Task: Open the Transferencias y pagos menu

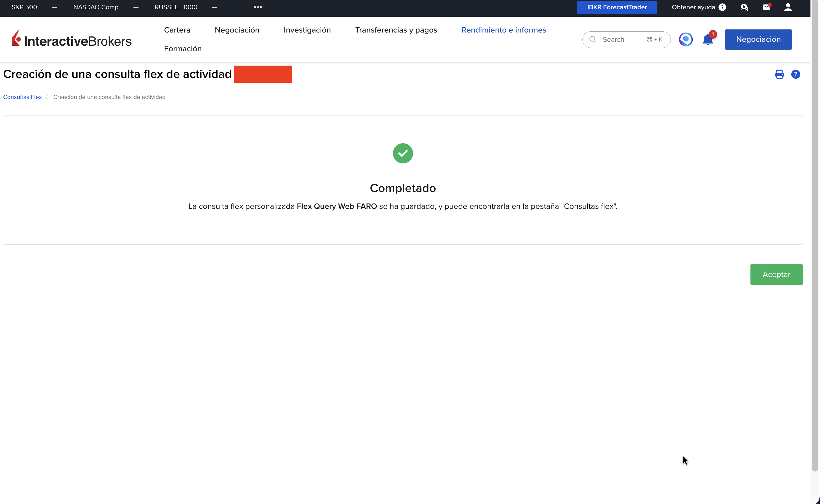Action: coord(396,30)
